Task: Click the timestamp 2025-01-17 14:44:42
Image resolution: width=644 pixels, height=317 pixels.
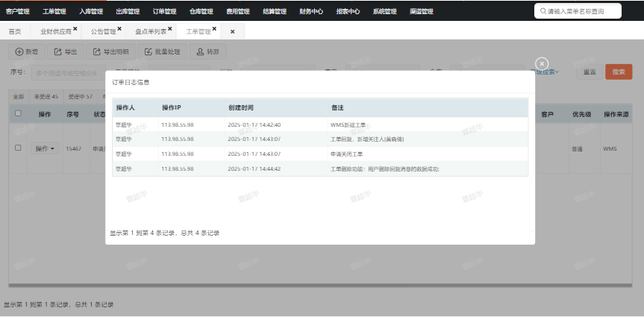Action: (254, 169)
